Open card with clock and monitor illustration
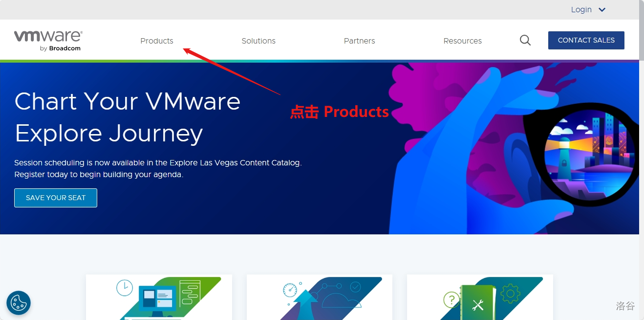Screen dimensions: 644x320 tap(159, 297)
